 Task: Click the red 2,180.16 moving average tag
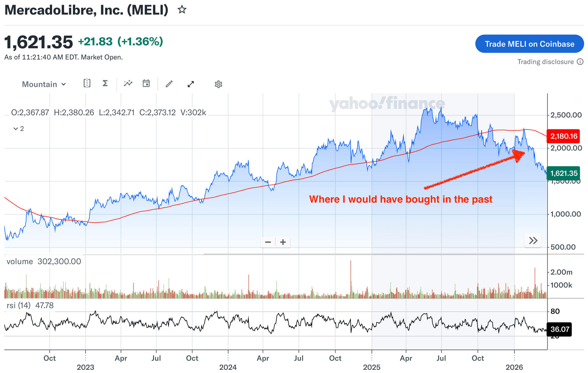pos(563,136)
